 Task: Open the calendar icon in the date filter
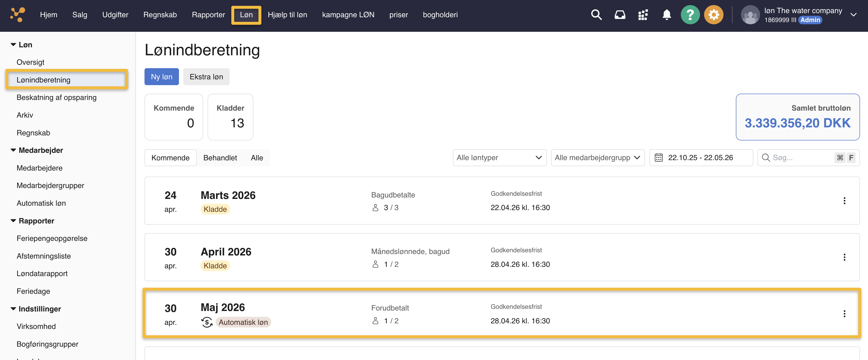(x=659, y=157)
